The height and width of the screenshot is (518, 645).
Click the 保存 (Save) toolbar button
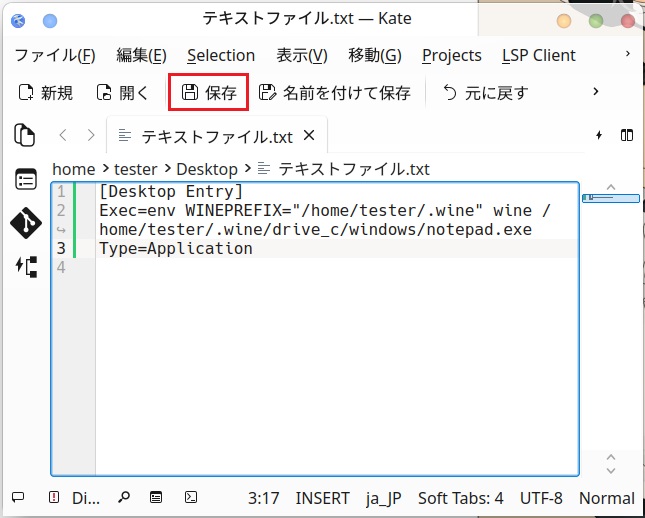coord(208,93)
